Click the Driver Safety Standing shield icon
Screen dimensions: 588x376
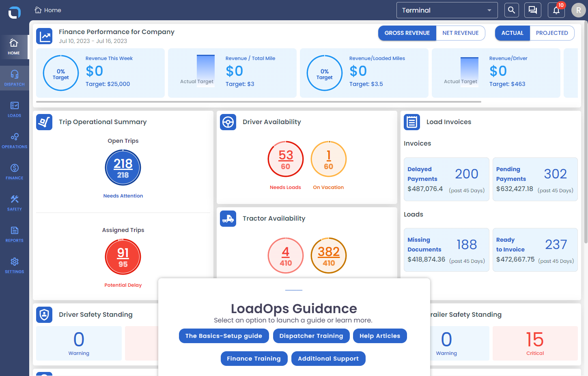44,315
